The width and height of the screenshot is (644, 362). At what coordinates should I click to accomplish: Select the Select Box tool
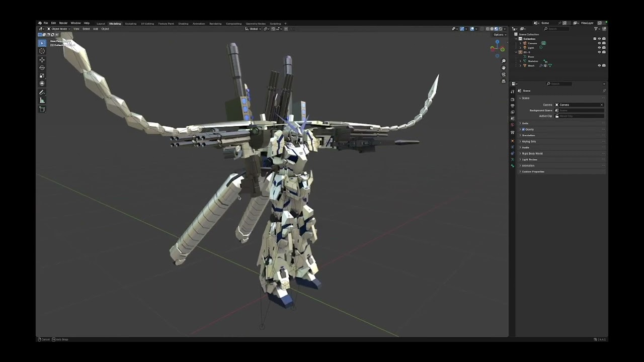pos(42,43)
